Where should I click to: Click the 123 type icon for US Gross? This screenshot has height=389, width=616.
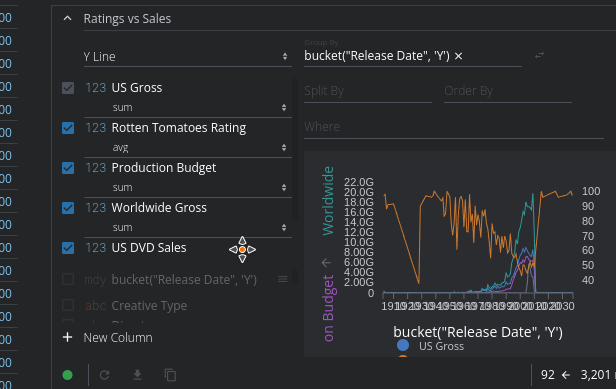click(95, 88)
